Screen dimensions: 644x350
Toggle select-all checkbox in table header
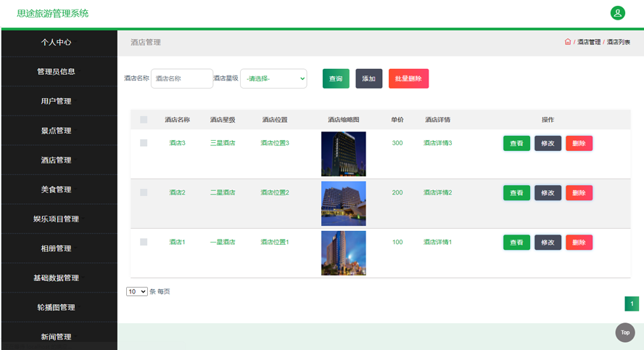pos(144,120)
